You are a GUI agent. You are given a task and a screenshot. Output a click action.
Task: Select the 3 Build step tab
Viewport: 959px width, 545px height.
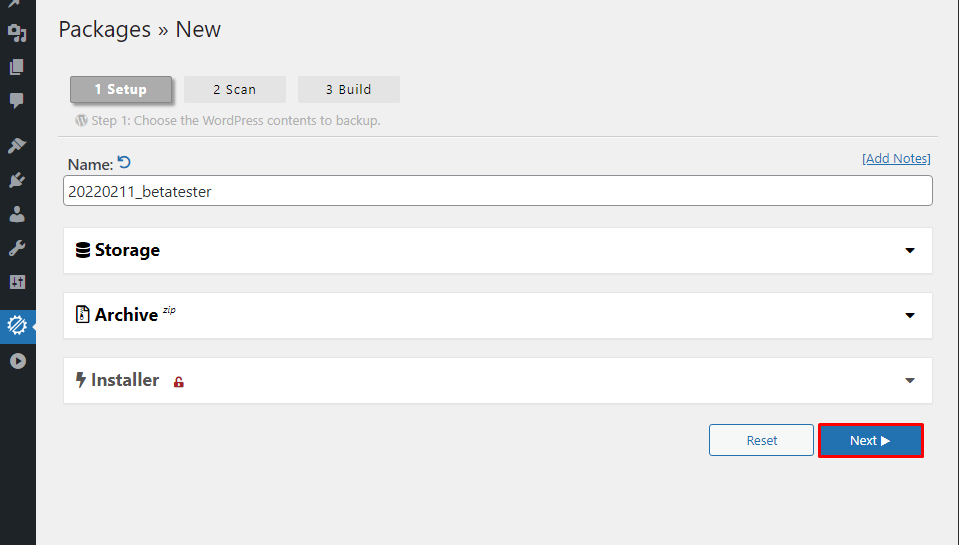click(x=349, y=89)
